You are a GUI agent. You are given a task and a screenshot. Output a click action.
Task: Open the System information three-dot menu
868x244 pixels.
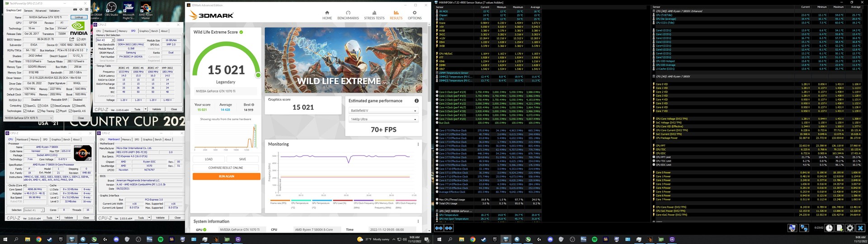(418, 221)
